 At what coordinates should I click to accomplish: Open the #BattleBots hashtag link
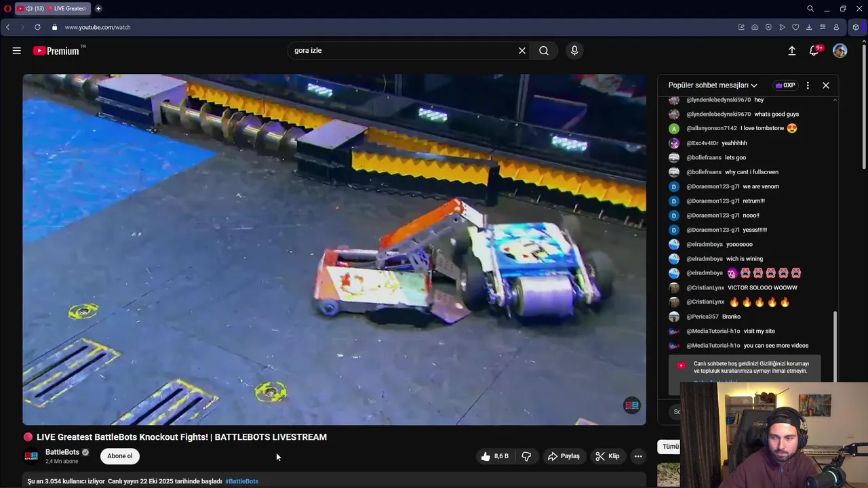[242, 481]
